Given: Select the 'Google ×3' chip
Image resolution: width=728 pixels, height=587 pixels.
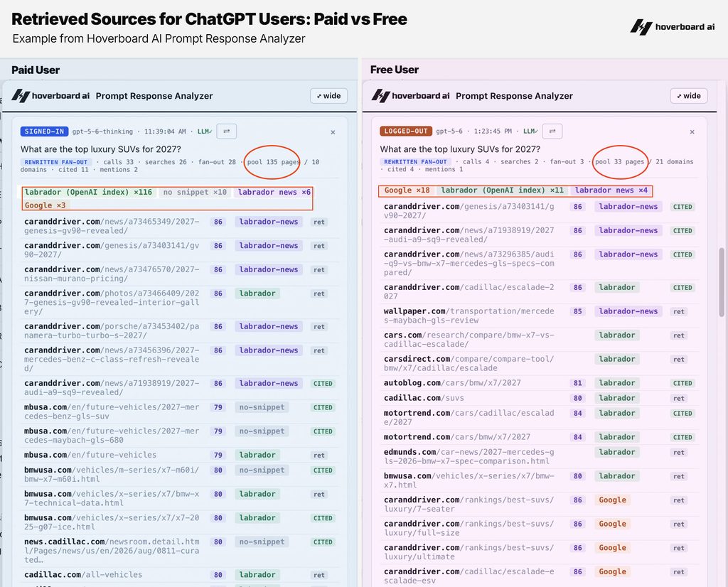Looking at the screenshot, I should pyautogui.click(x=45, y=205).
